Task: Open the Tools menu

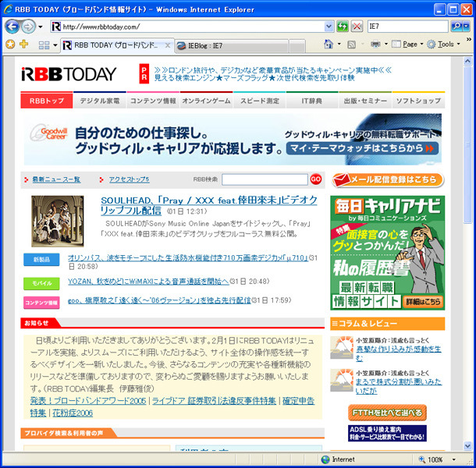Action: pos(443,44)
